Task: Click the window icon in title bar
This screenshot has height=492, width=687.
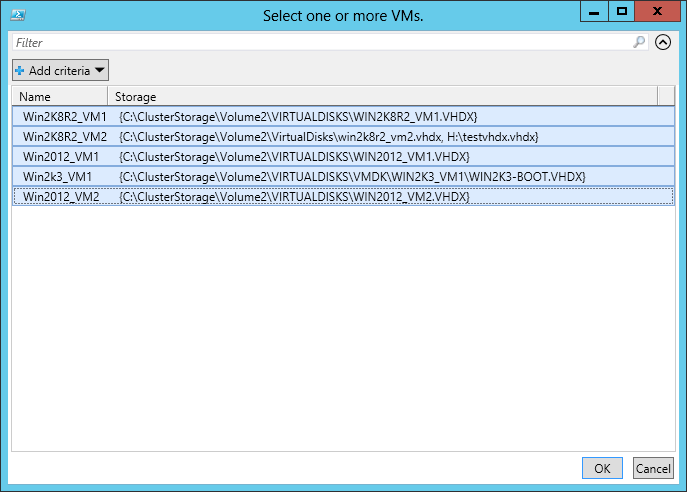Action: (x=17, y=15)
